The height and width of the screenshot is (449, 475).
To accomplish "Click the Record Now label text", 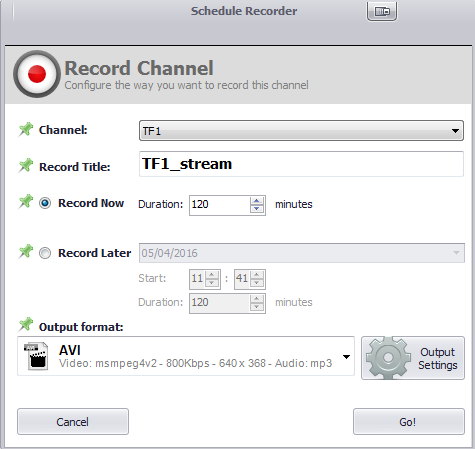I will tap(91, 203).
